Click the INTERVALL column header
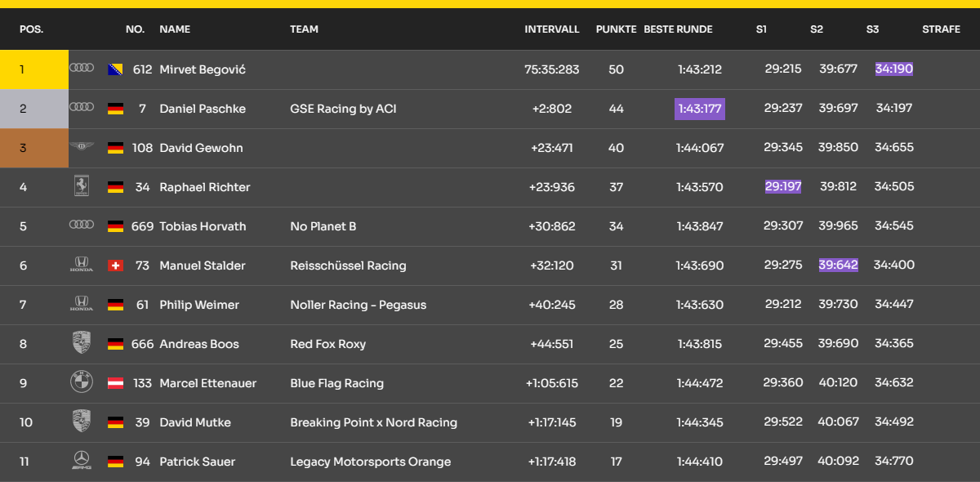This screenshot has width=980, height=482. [551, 29]
